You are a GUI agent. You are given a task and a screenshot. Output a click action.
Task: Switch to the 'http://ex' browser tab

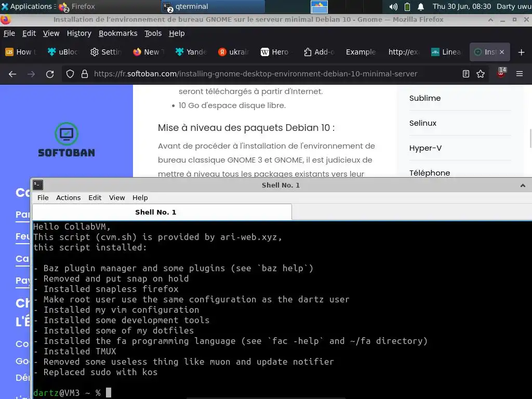point(404,52)
